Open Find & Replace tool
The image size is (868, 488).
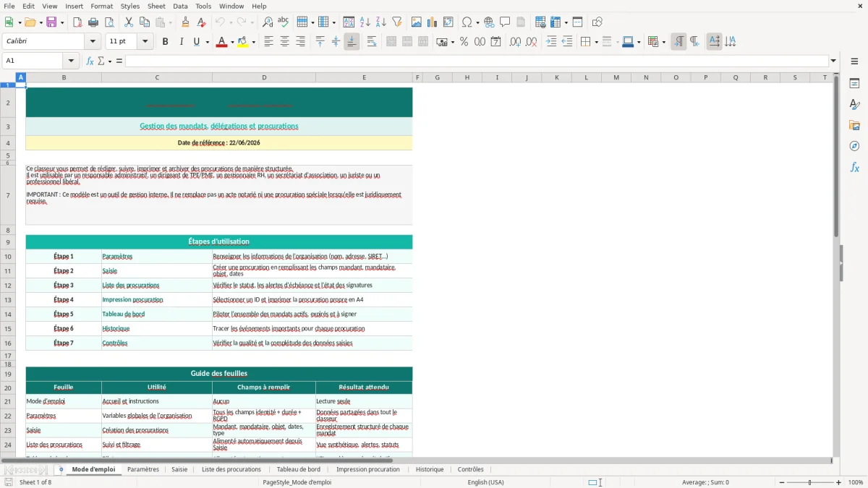click(x=268, y=22)
